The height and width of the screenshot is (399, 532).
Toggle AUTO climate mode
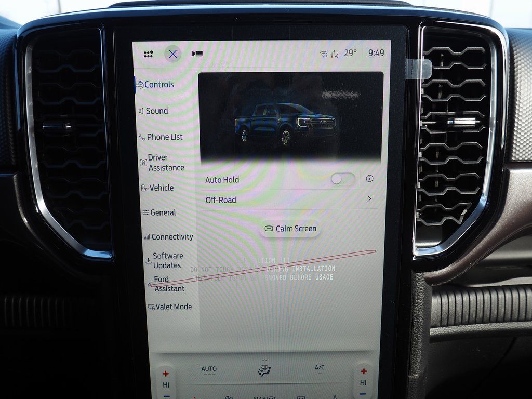pos(209,369)
